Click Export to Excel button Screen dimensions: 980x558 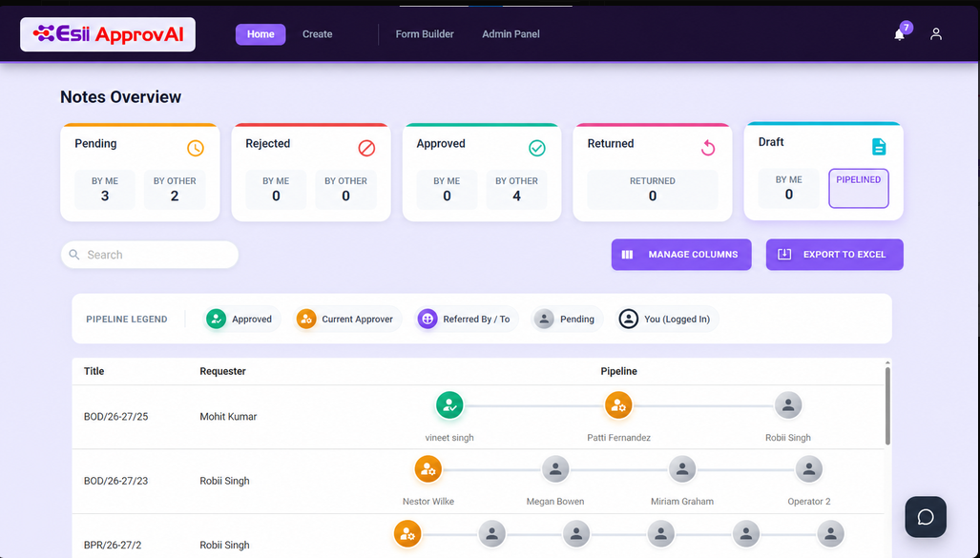click(834, 255)
